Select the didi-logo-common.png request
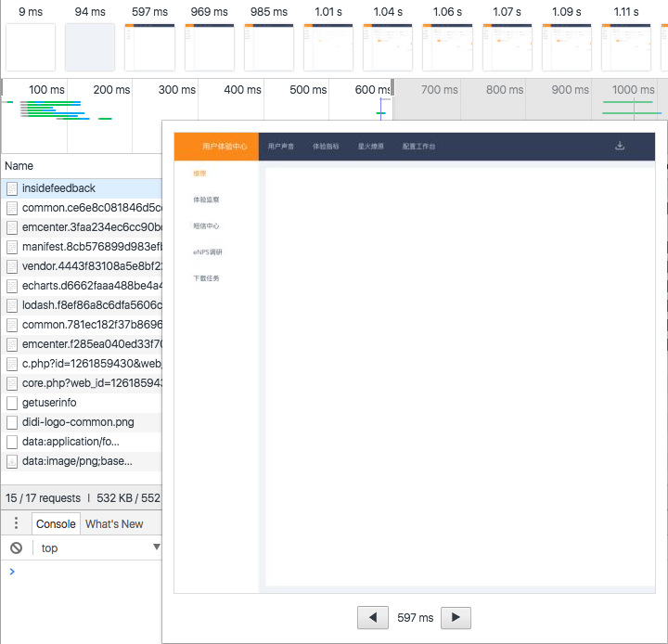Screen dimensions: 668x644 click(78, 422)
